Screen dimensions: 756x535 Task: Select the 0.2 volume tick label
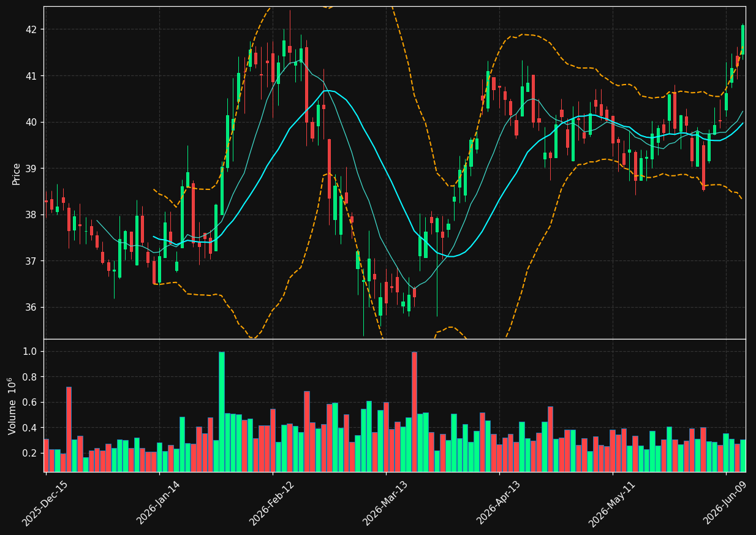click(31, 453)
